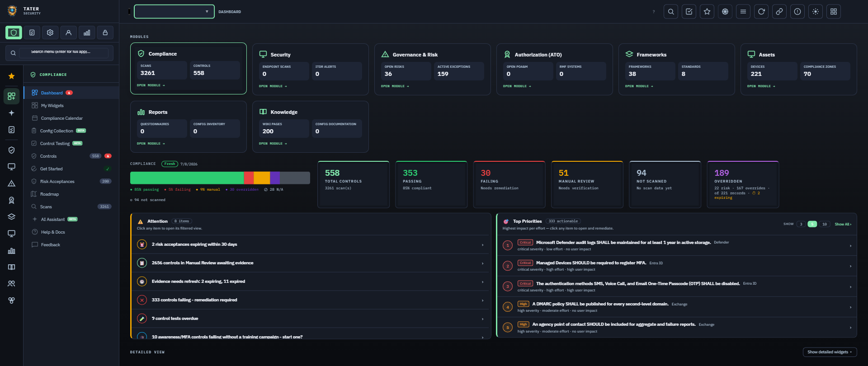Image resolution: width=868 pixels, height=366 pixels.
Task: Expand the 9 control tests overdue item
Action: [x=311, y=319]
